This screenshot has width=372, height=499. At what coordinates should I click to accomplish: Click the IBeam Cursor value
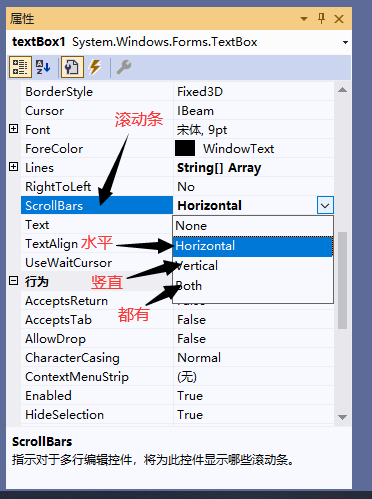click(195, 111)
